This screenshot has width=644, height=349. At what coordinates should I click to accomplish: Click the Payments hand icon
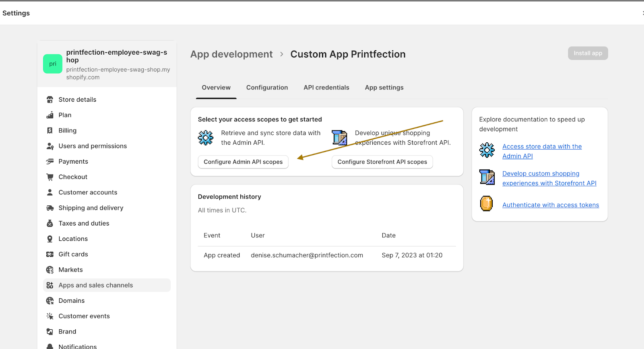click(50, 161)
